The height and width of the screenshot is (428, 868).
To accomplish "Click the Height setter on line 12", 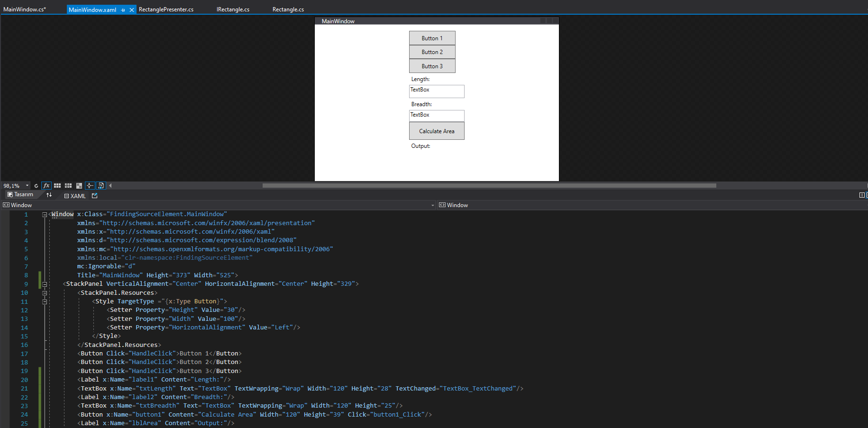I will (x=176, y=310).
